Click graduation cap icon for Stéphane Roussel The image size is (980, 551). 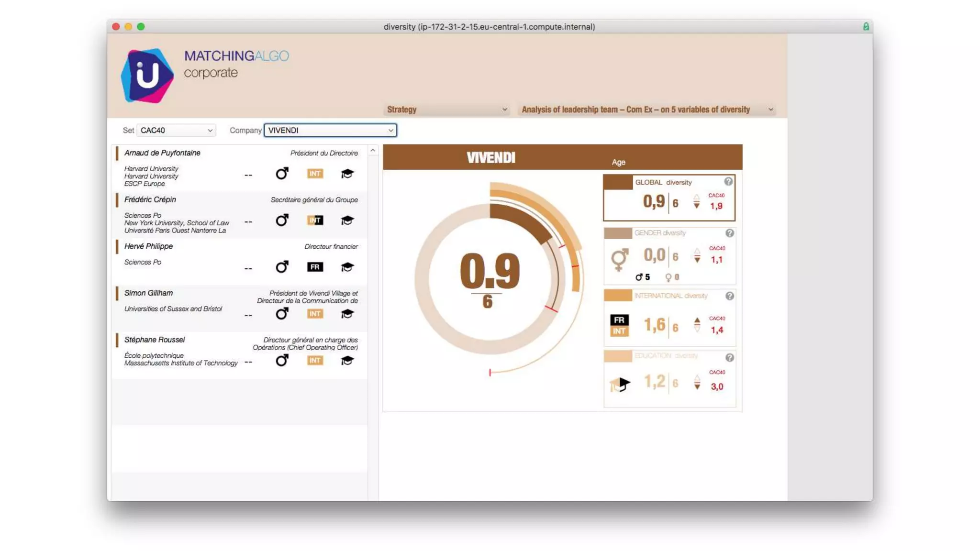pyautogui.click(x=347, y=361)
